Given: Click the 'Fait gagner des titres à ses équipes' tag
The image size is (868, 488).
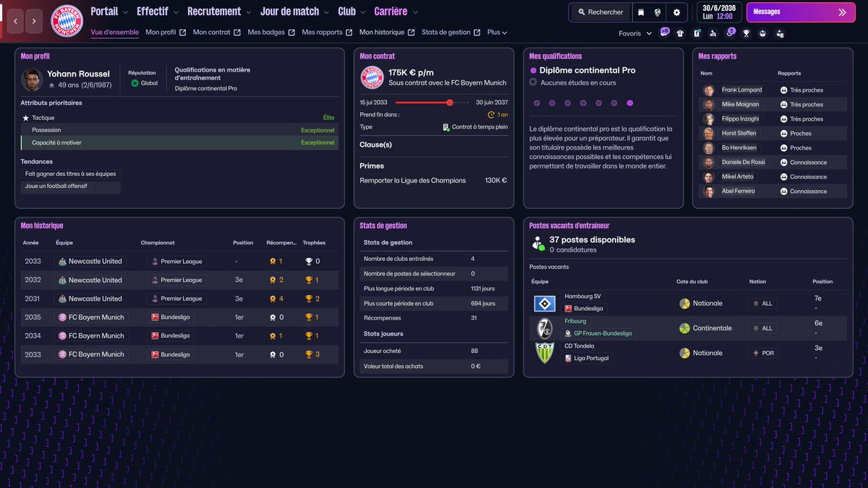Looking at the screenshot, I should click(x=70, y=174).
